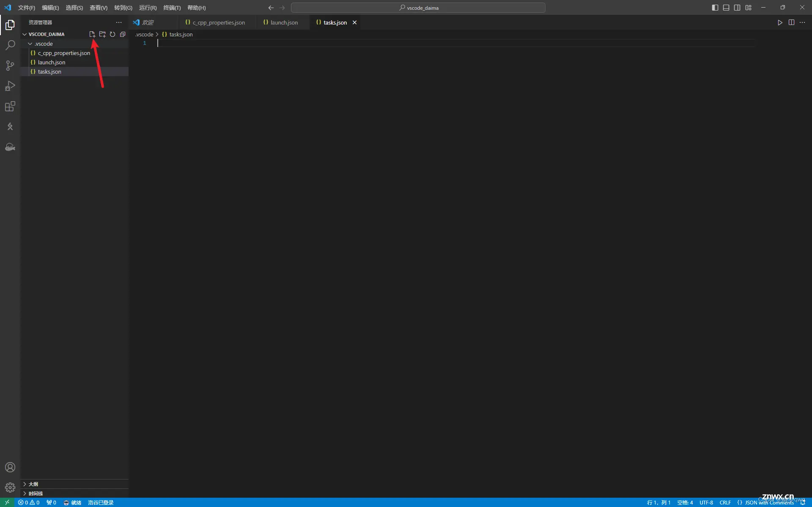Image resolution: width=812 pixels, height=507 pixels.
Task: Open the Accounts menu icon
Action: pyautogui.click(x=10, y=467)
